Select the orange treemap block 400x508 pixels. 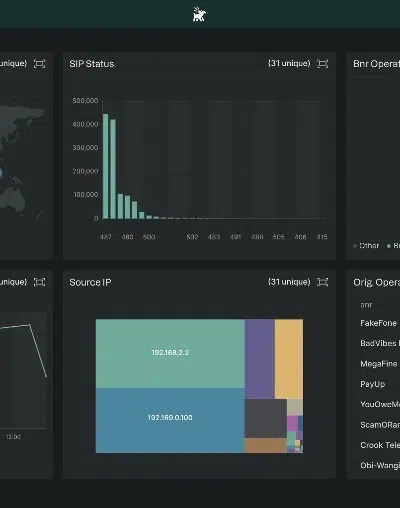pos(289,359)
